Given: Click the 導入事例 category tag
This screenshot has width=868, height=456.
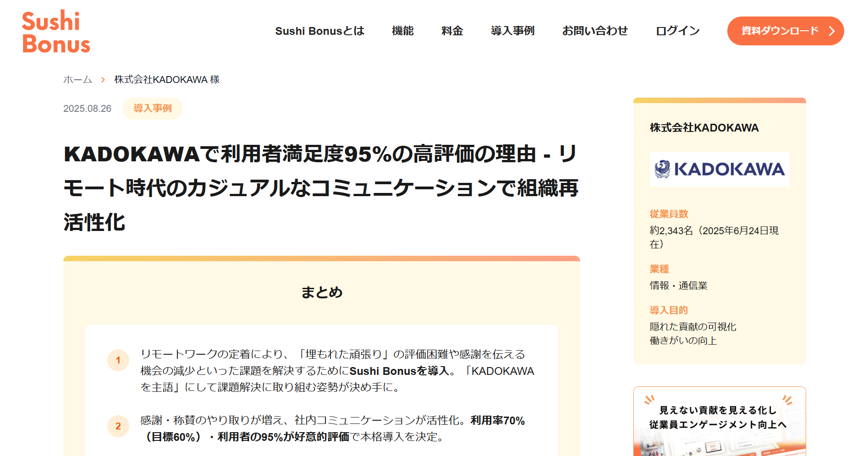Looking at the screenshot, I should 152,109.
